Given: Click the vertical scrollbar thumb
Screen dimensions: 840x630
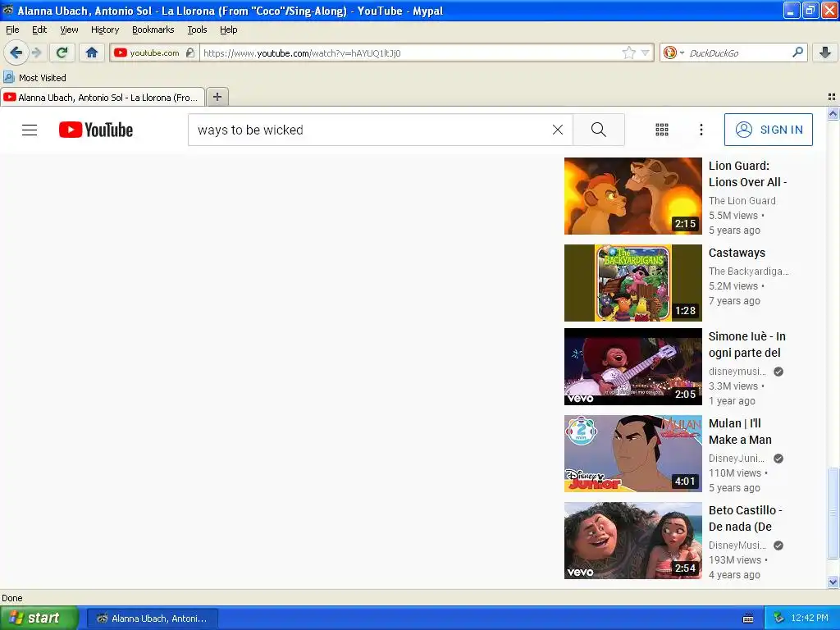Looking at the screenshot, I should tap(833, 513).
